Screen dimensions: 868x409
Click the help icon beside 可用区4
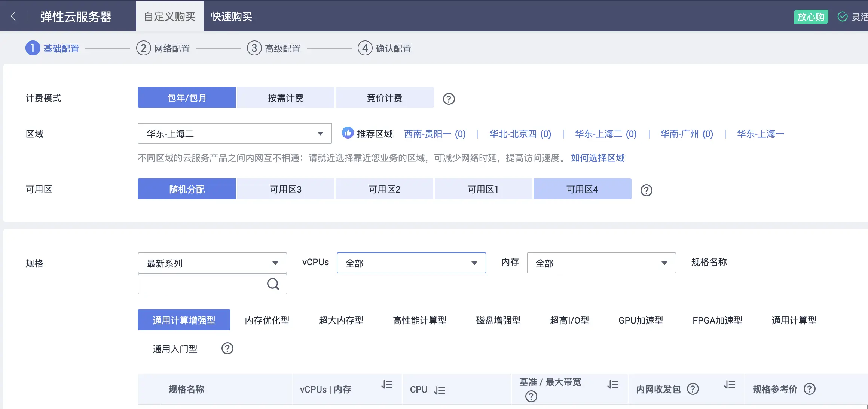[x=646, y=190]
